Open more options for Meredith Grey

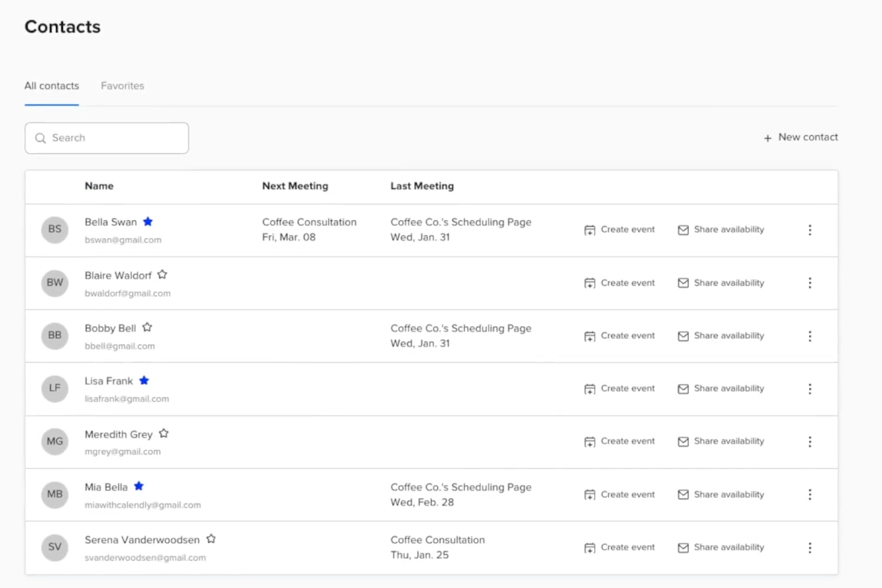coord(810,441)
